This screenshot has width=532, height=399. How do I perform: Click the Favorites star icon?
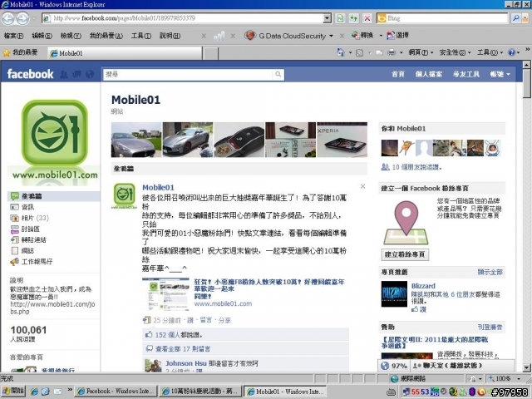coord(7,53)
